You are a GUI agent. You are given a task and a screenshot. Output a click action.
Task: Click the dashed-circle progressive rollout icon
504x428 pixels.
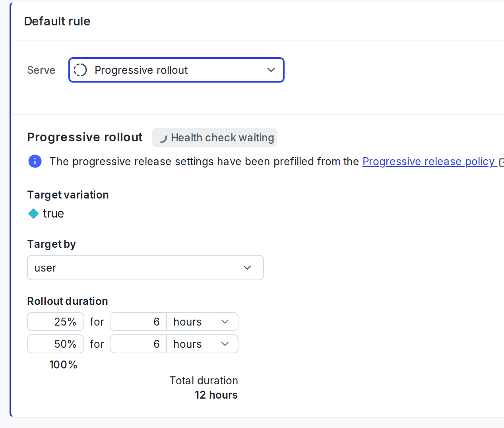click(x=80, y=70)
